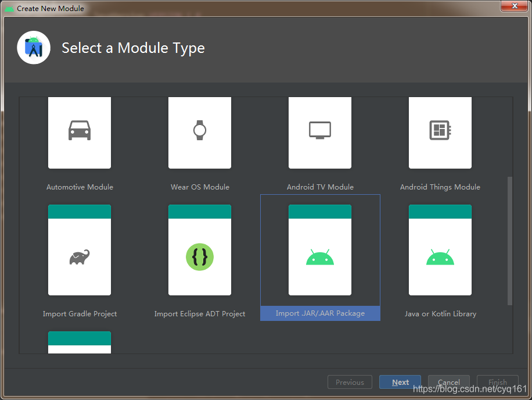Cancel the new module creation

click(449, 382)
